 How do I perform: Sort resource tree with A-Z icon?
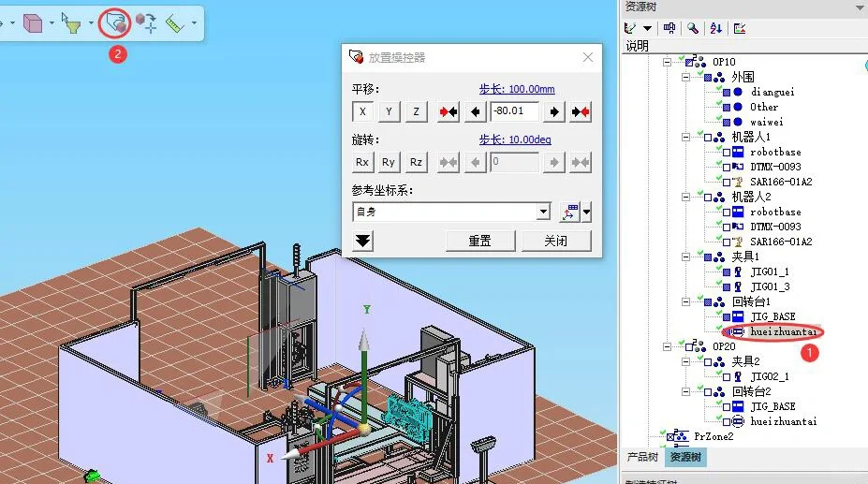point(715,28)
